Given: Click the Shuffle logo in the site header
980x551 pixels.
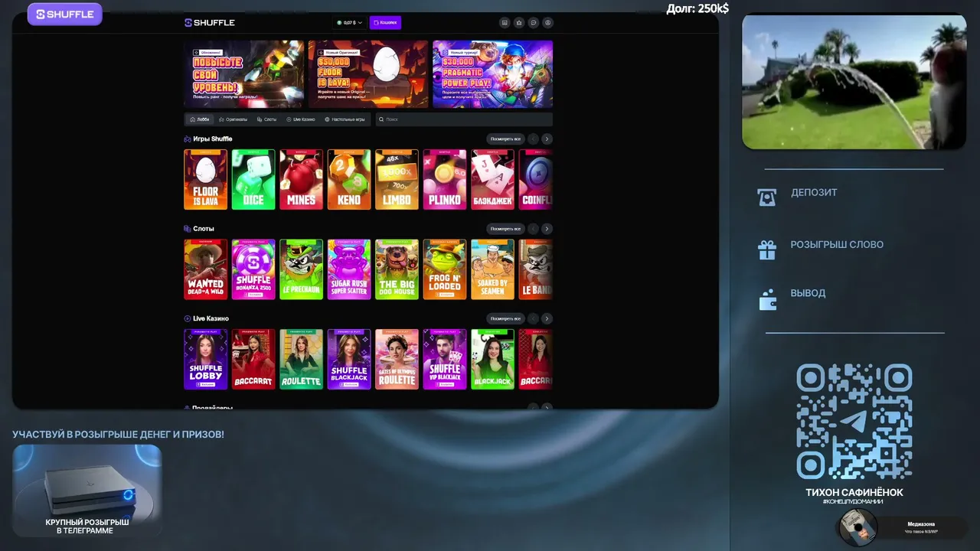Looking at the screenshot, I should 210,23.
